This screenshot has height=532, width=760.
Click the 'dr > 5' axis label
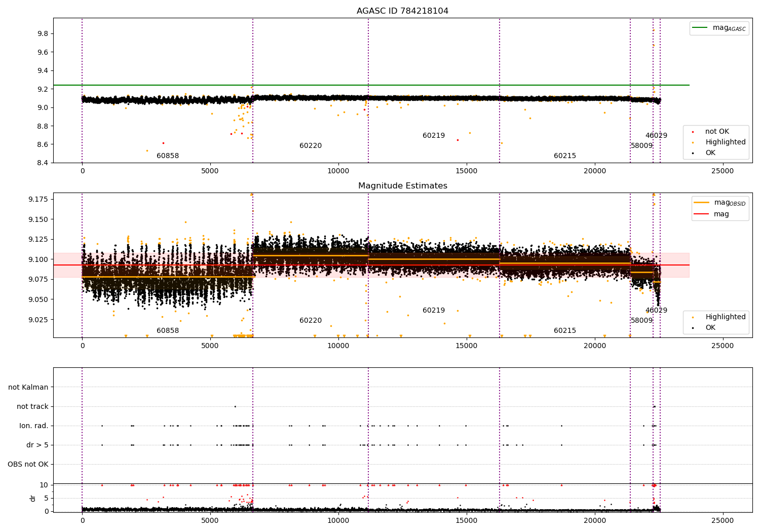coord(37,445)
